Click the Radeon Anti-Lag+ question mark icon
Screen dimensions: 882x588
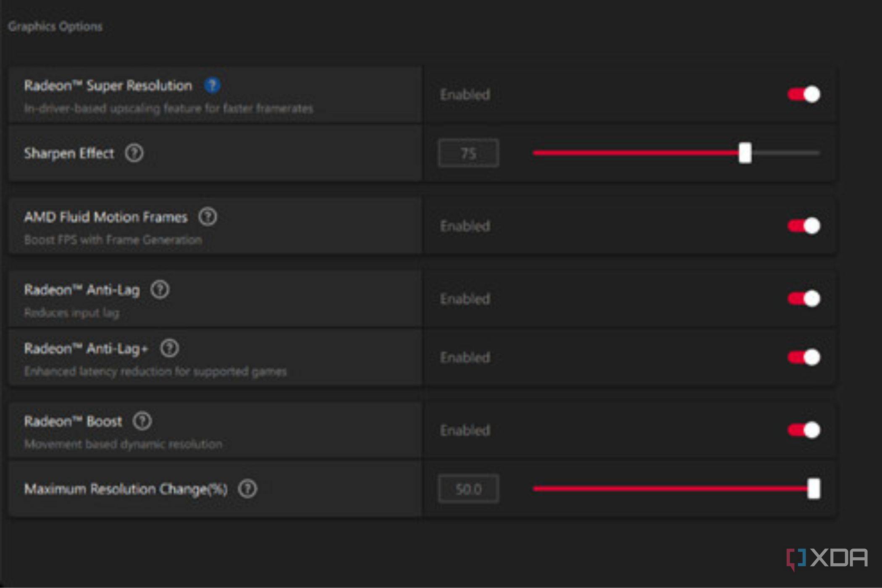click(x=170, y=348)
